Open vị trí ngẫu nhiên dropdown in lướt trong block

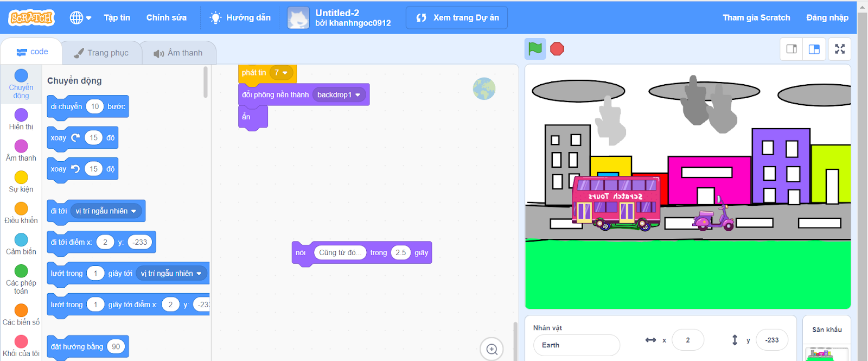click(x=171, y=274)
